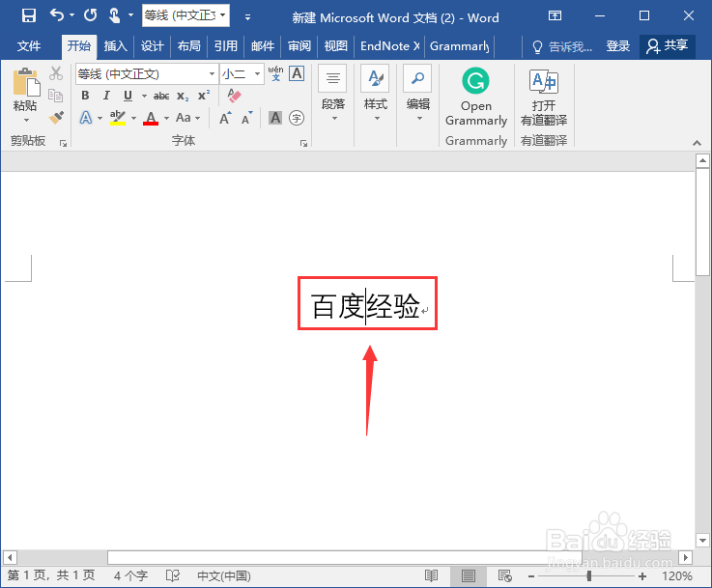This screenshot has height=588, width=712.
Task: Decrease font size with shrink A
Action: pos(246,118)
